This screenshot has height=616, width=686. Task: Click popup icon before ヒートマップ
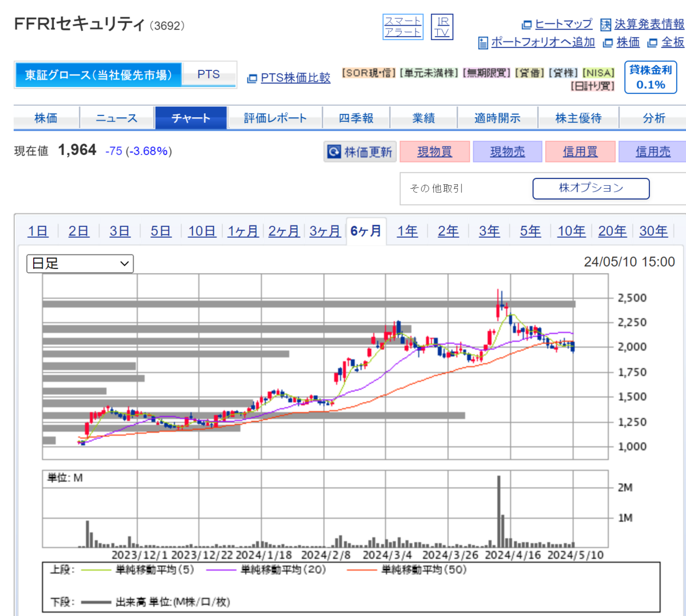click(x=527, y=25)
